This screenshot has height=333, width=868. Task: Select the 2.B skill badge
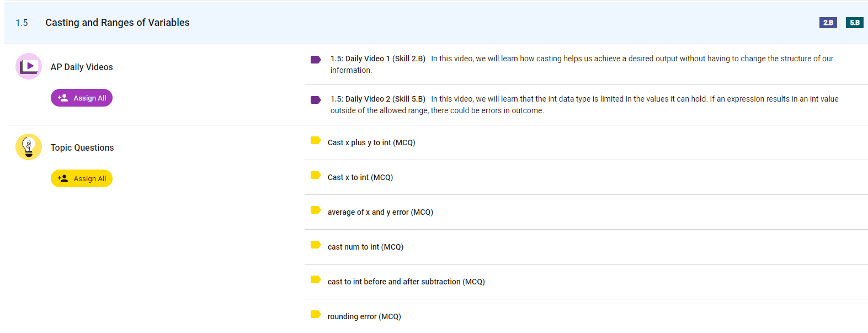828,23
